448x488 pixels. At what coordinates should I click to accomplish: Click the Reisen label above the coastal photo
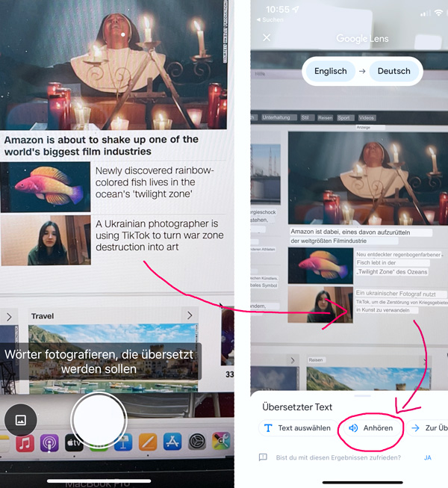(x=316, y=359)
